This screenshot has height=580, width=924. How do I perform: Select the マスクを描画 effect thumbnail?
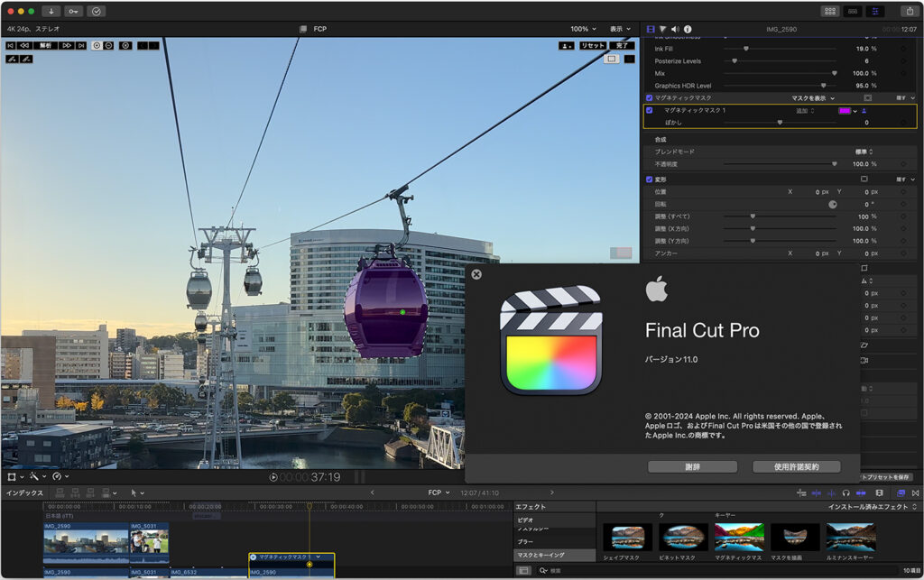pyautogui.click(x=795, y=537)
